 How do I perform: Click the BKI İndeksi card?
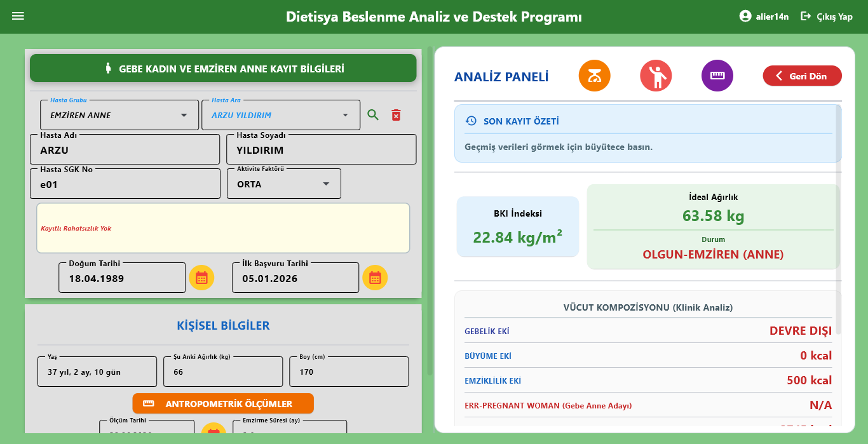point(518,227)
